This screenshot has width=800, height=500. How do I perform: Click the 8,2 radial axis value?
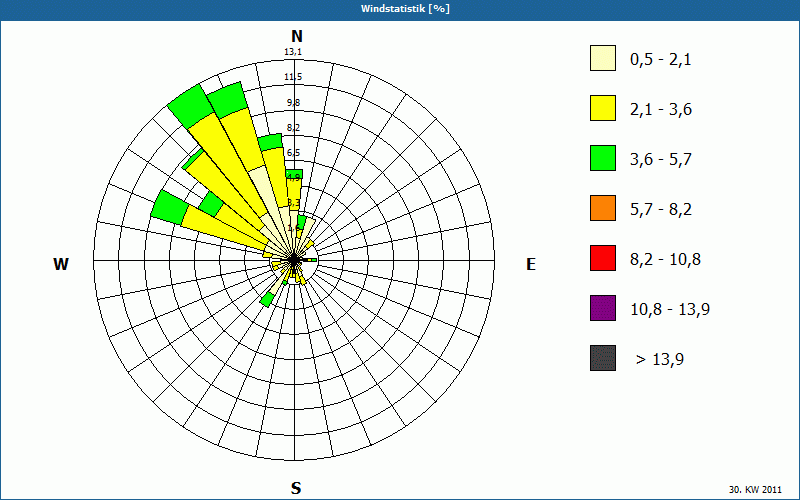[x=293, y=128]
